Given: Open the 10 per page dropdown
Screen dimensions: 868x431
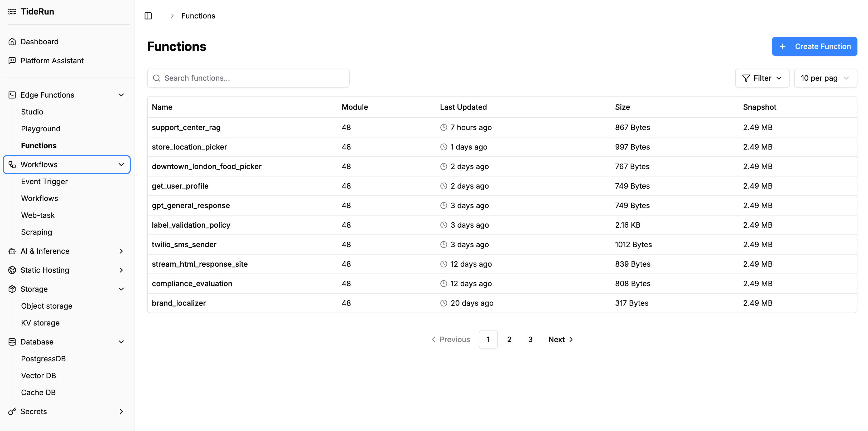Looking at the screenshot, I should 825,78.
